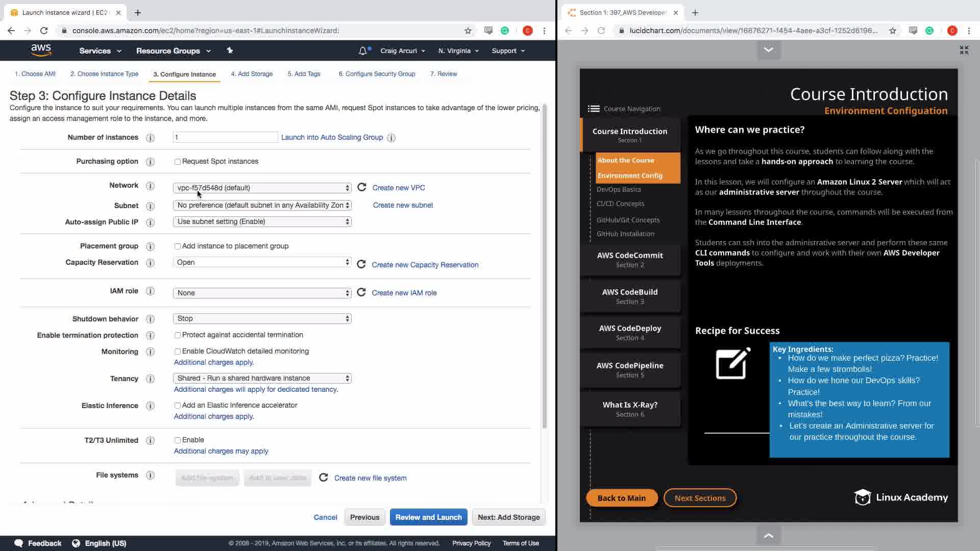980x551 pixels.
Task: Click the pin shortcut icon in AWS navbar
Action: pyautogui.click(x=230, y=51)
